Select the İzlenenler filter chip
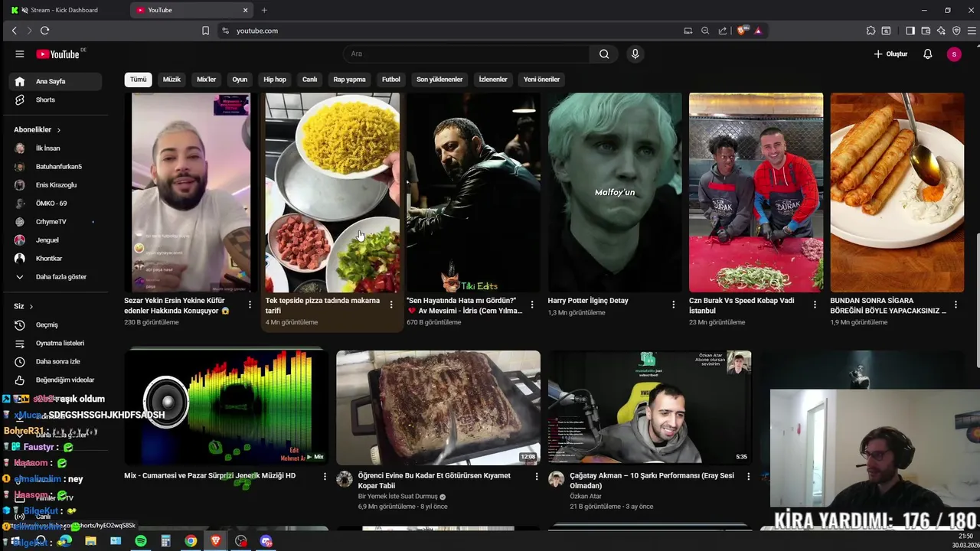 coord(493,80)
